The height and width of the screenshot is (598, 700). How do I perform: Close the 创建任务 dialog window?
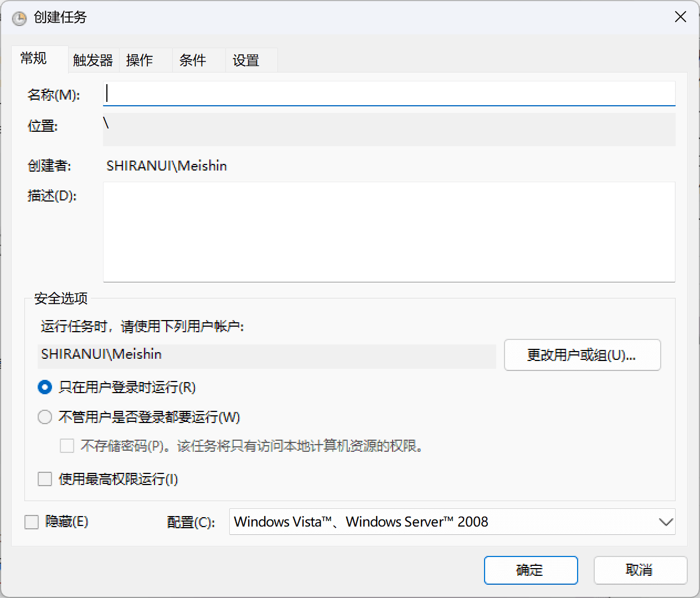(680, 17)
